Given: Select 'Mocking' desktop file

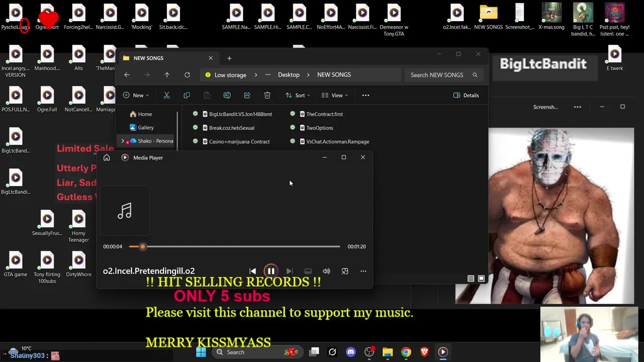Looking at the screenshot, I should (x=142, y=17).
